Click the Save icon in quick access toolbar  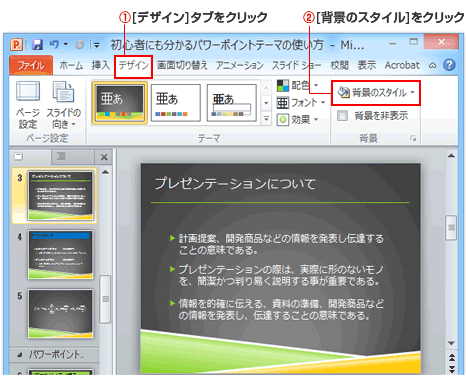pos(37,44)
